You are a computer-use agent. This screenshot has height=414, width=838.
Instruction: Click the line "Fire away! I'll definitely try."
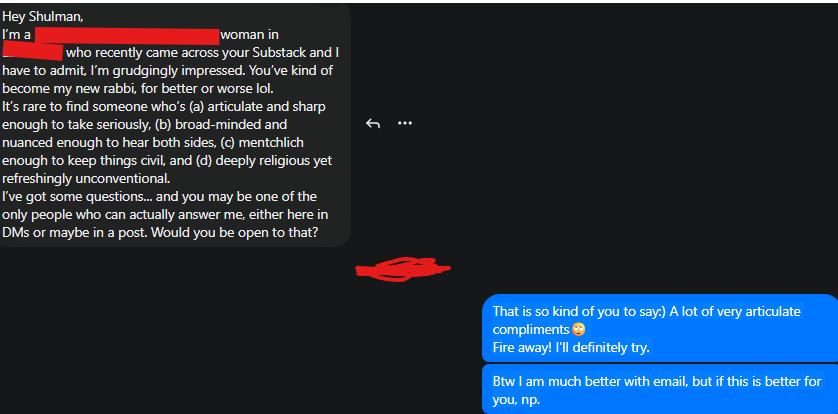click(571, 348)
